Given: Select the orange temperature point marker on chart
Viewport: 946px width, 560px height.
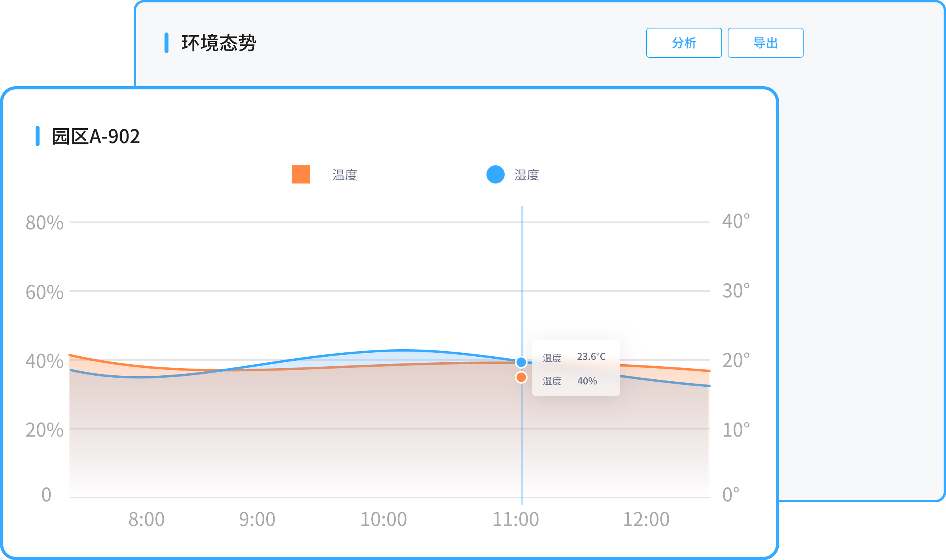Looking at the screenshot, I should pos(521,378).
